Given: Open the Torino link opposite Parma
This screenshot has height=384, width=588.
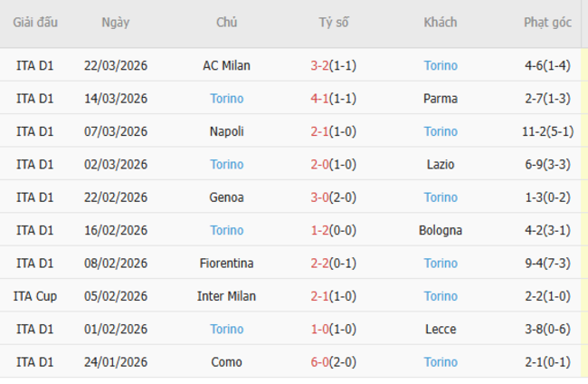Looking at the screenshot, I should coord(226,99).
